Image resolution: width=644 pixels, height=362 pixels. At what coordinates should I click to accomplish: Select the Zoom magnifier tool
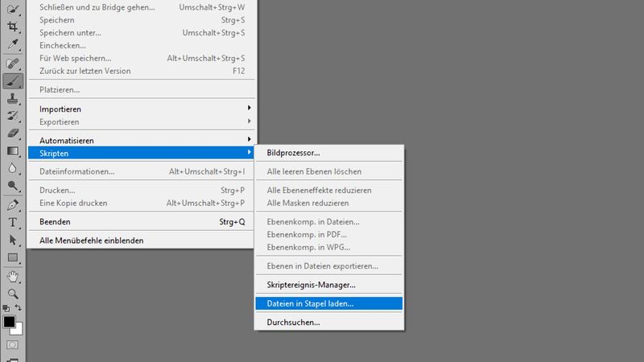[x=13, y=294]
